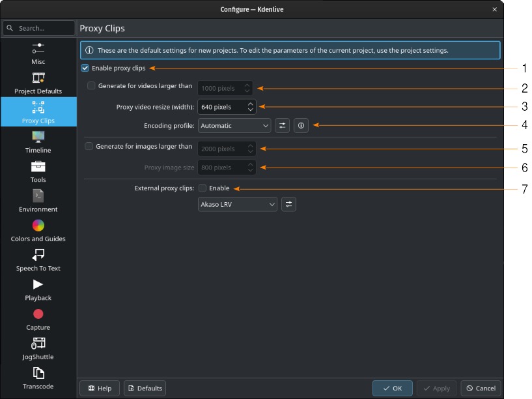Click the External proxy clips label

164,188
